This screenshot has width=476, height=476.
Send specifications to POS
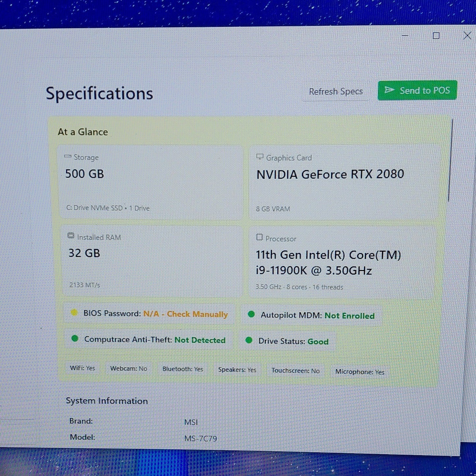point(417,90)
